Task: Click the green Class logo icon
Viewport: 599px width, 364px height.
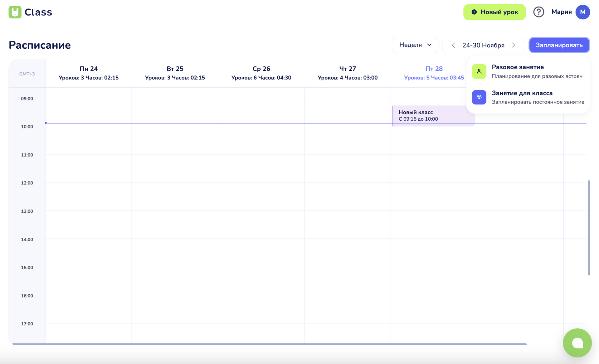Action: coord(15,12)
